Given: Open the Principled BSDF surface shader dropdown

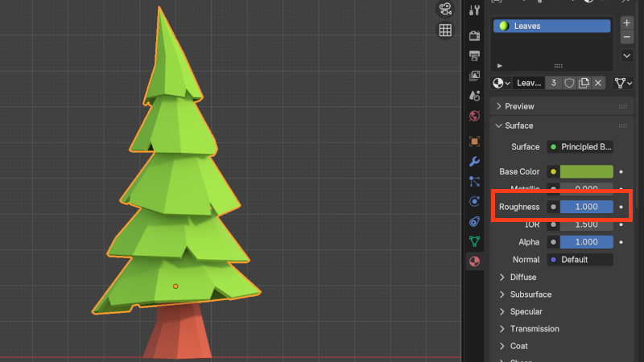Looking at the screenshot, I should 580,147.
